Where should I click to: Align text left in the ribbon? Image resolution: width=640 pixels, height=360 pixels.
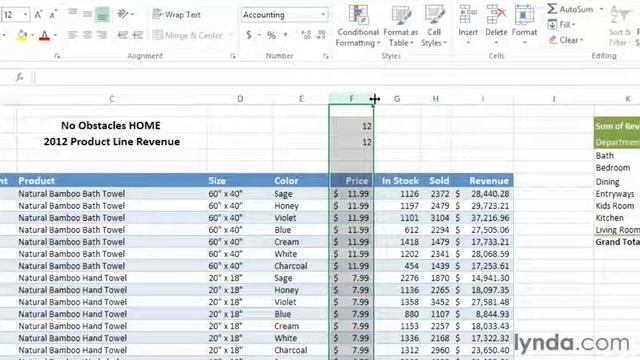(x=73, y=35)
